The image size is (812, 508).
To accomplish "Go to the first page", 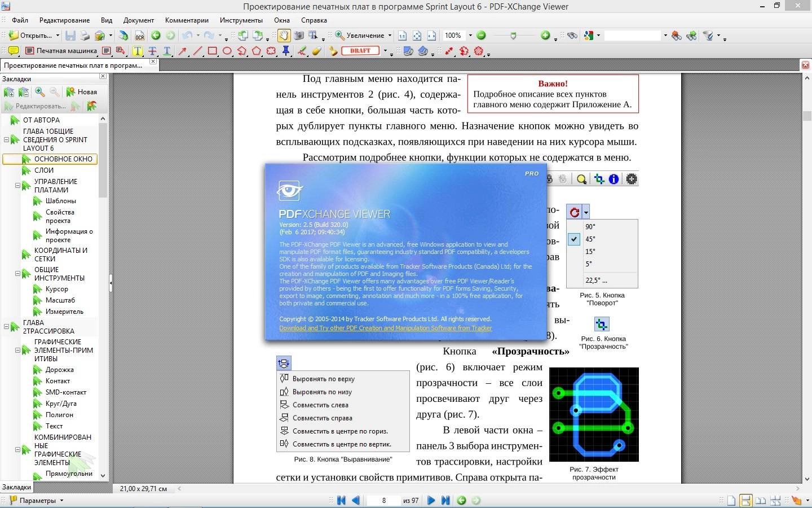I will point(341,500).
